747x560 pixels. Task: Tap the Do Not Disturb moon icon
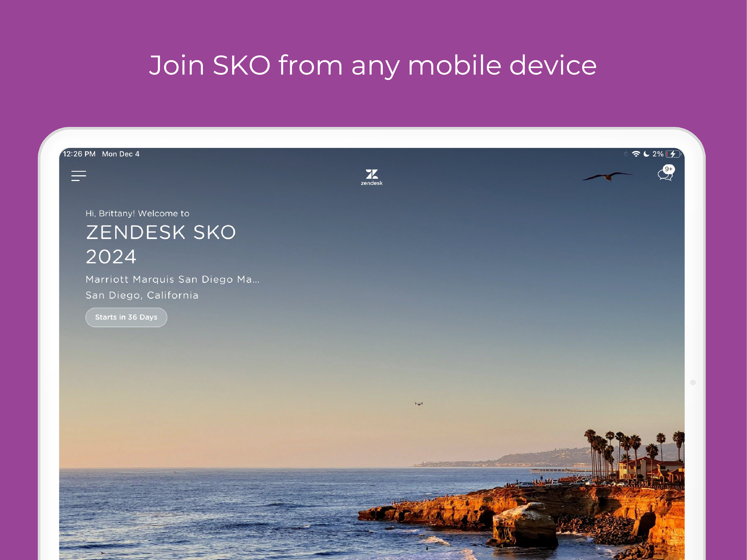coord(646,154)
